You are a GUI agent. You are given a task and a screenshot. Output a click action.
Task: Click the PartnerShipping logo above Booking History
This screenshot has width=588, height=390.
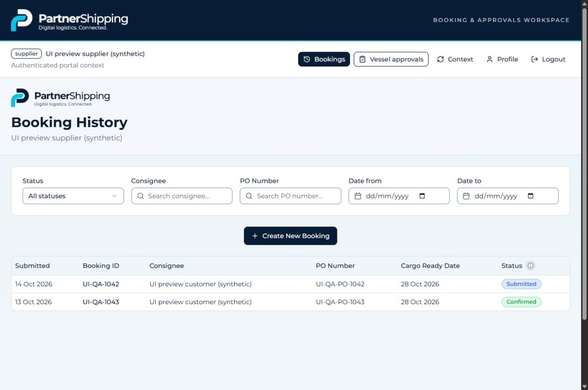pyautogui.click(x=60, y=97)
